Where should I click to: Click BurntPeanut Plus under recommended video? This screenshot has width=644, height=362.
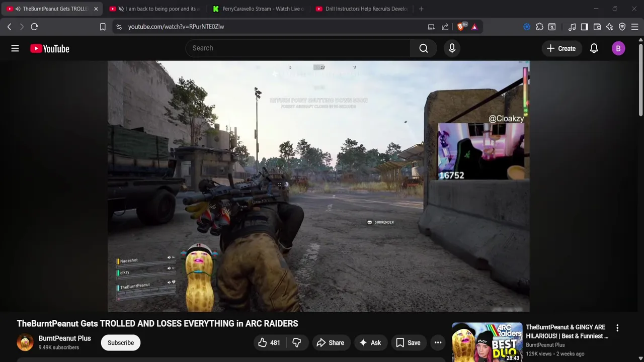tap(545, 345)
